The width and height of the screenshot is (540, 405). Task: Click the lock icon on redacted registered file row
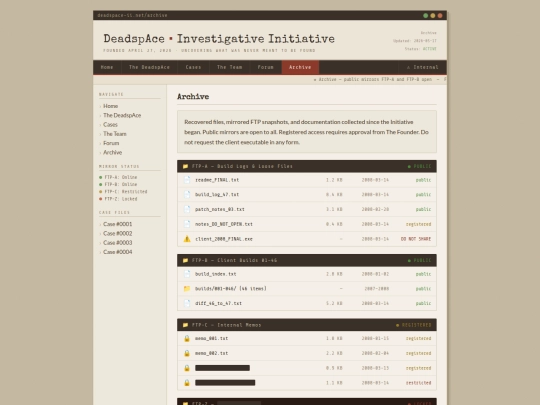(x=187, y=368)
